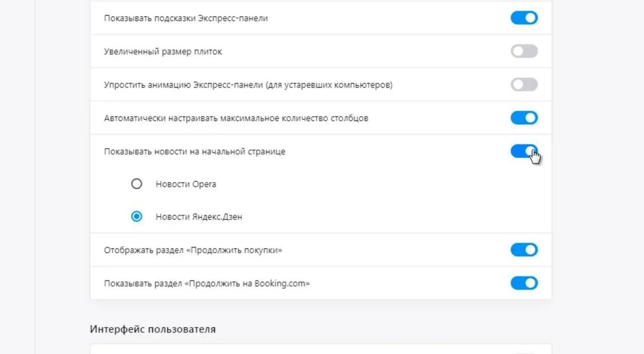Switch off news on the start page
Viewport: 644px width, 354px height.
tap(524, 151)
